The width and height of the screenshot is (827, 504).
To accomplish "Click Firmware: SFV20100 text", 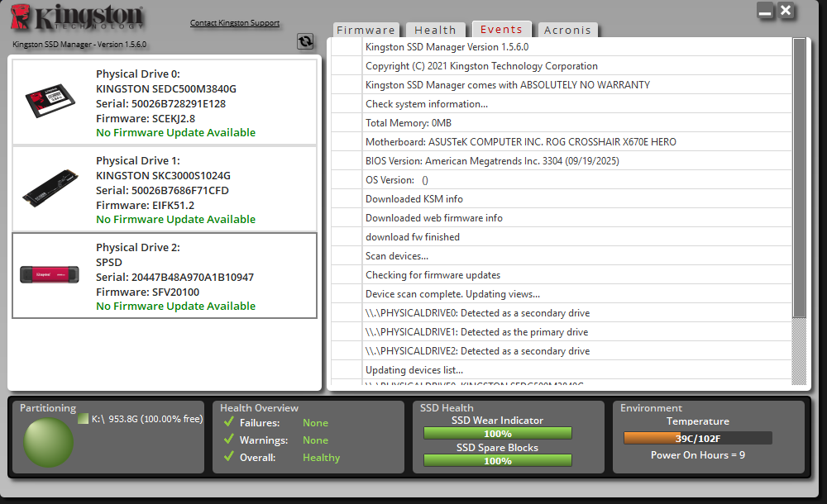I will 148,292.
